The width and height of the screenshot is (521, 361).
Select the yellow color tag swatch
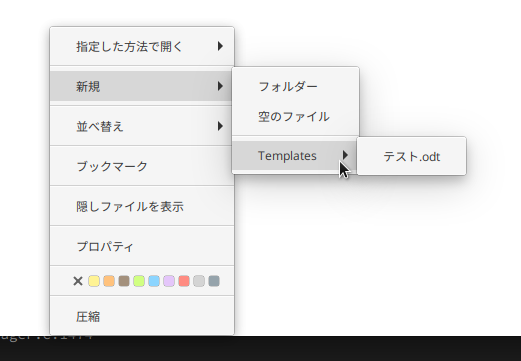94,281
